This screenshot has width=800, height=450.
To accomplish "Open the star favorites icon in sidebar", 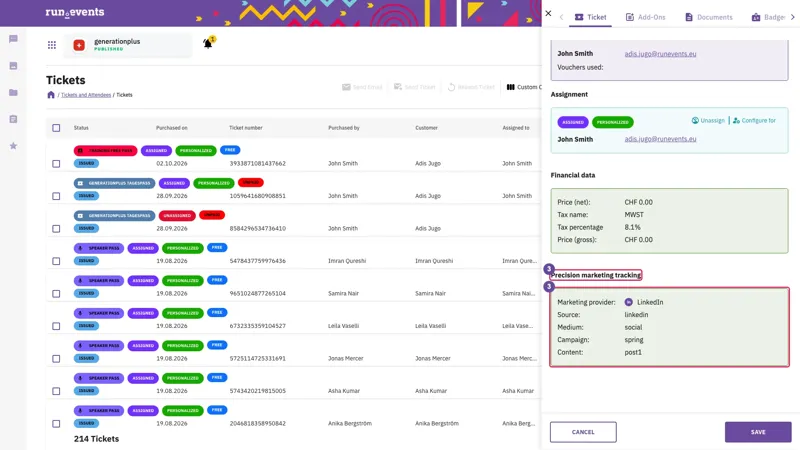I will point(13,146).
